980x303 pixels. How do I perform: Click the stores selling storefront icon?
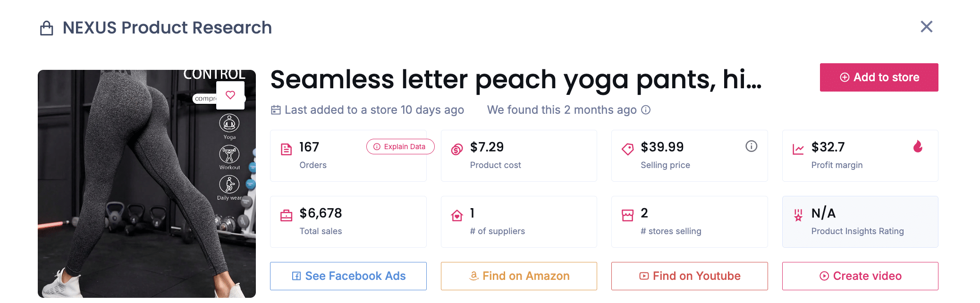pos(627,216)
